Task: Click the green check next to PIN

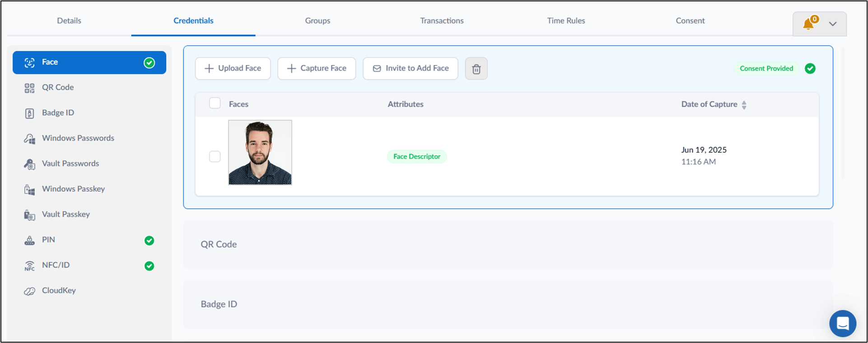Action: pyautogui.click(x=149, y=240)
